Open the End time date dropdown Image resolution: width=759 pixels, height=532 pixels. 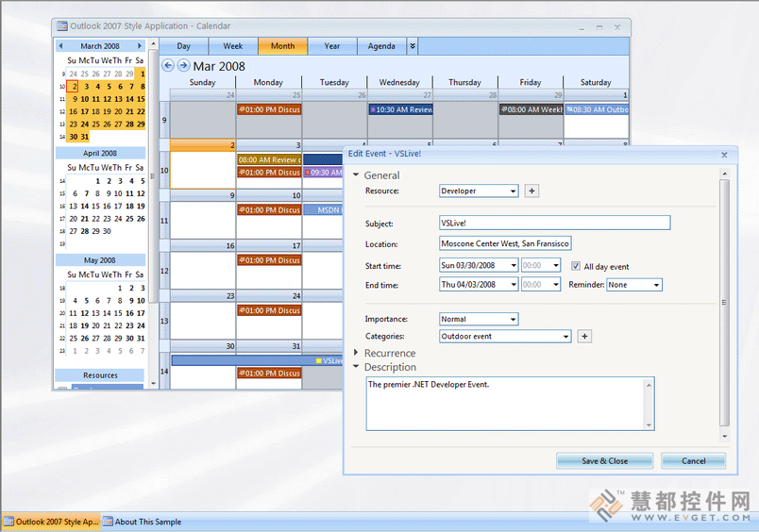click(x=514, y=285)
